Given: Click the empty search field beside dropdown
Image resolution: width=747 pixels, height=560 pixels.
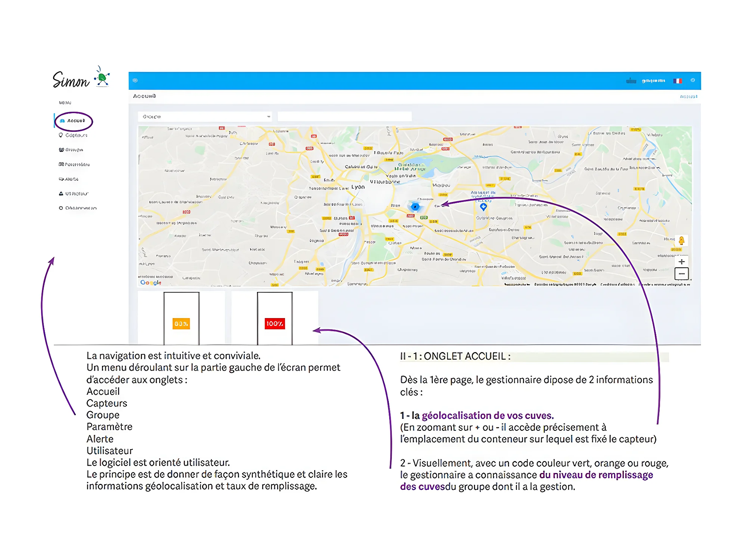Looking at the screenshot, I should click(344, 116).
